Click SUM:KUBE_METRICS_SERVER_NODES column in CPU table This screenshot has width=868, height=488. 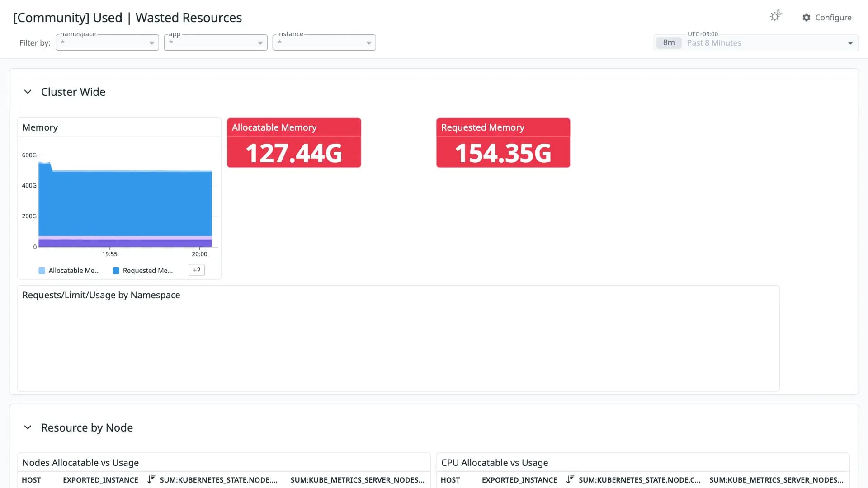pyautogui.click(x=776, y=480)
